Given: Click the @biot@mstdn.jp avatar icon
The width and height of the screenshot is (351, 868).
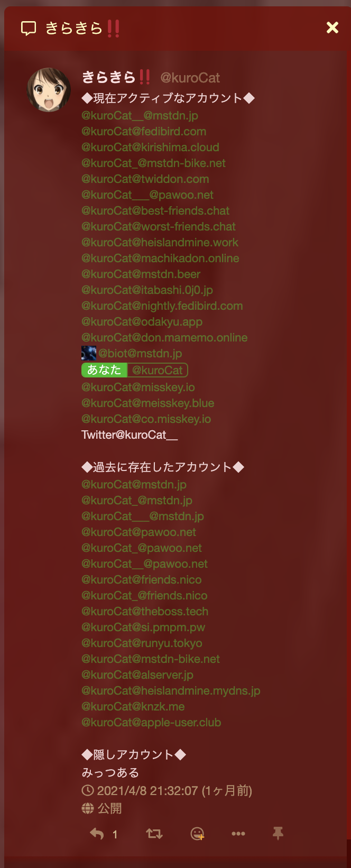Looking at the screenshot, I should point(88,353).
